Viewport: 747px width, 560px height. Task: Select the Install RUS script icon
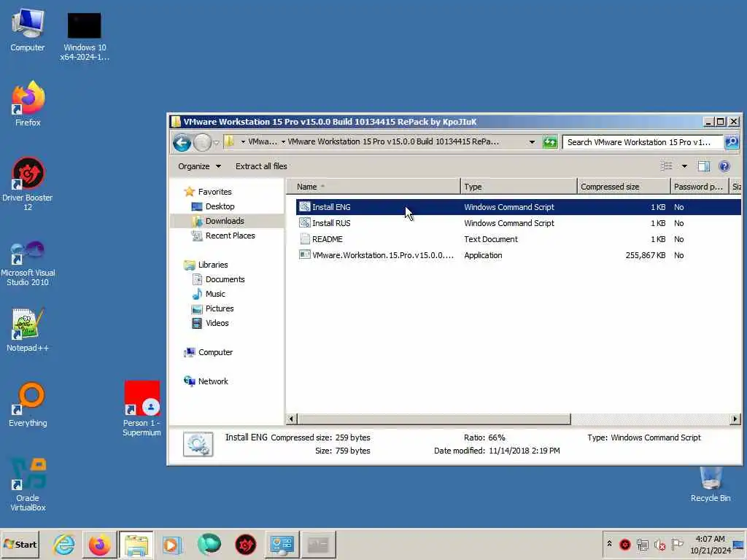point(305,223)
